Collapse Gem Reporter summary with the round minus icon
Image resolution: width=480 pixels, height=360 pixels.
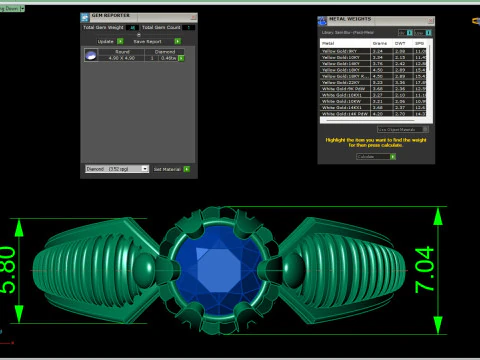pyautogui.click(x=139, y=35)
